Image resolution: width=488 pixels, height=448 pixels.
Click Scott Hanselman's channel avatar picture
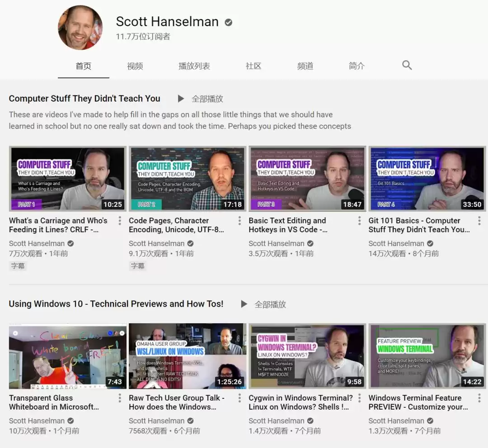pos(80,28)
